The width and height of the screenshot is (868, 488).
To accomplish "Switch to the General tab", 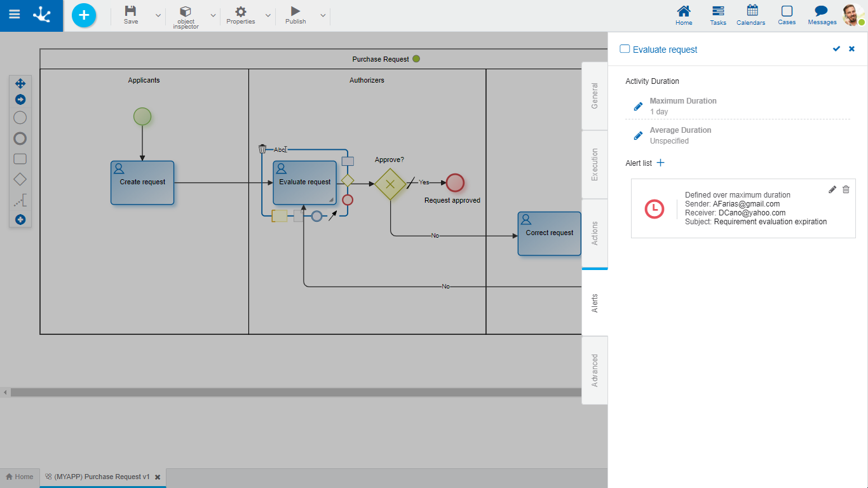I will [595, 96].
